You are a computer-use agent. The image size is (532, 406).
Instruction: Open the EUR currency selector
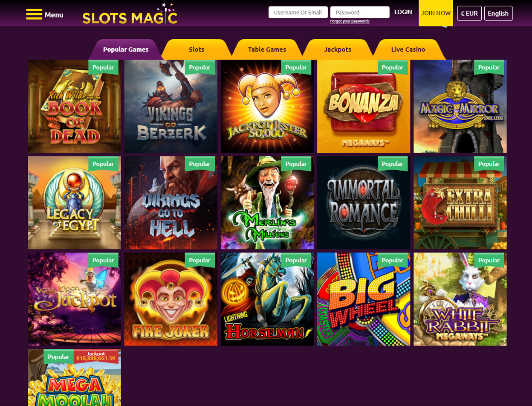[x=469, y=13]
